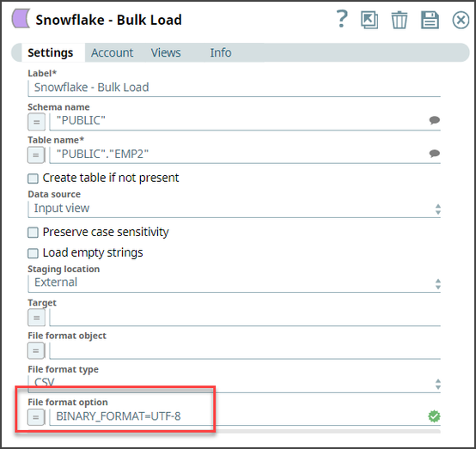Open the File format type dropdown
This screenshot has width=476, height=449.
(x=234, y=384)
